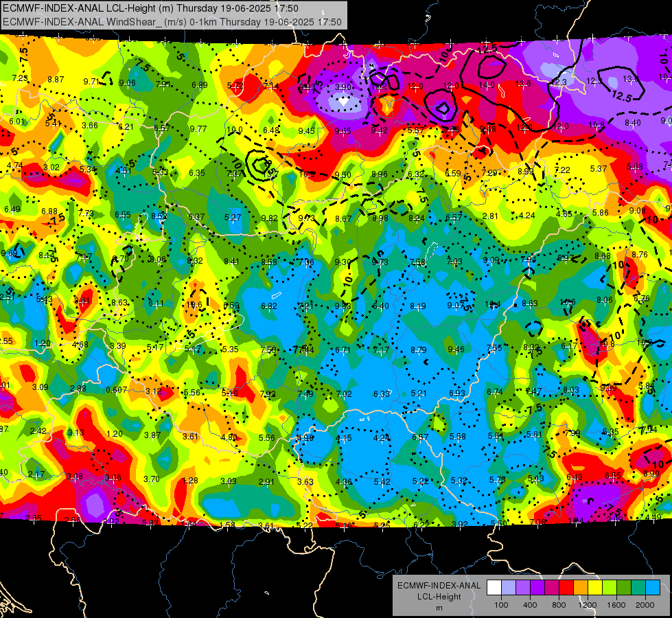Click the wind shear value 10.0

[235, 130]
